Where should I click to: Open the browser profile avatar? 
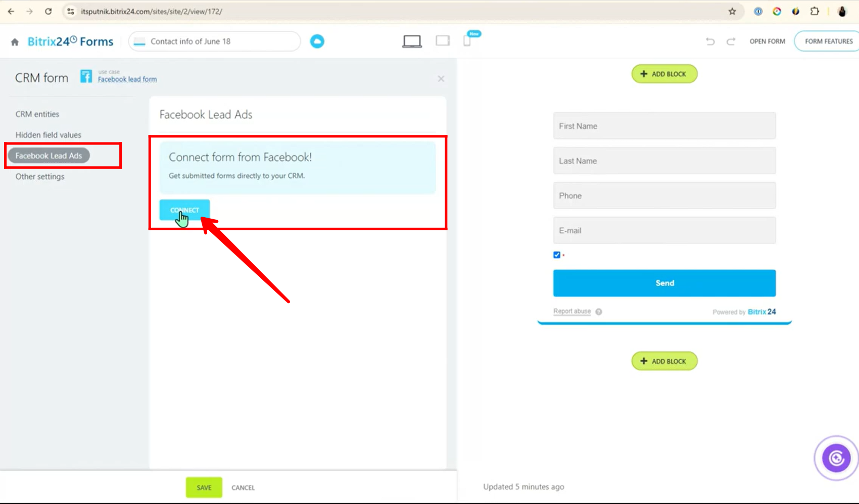[x=842, y=11]
